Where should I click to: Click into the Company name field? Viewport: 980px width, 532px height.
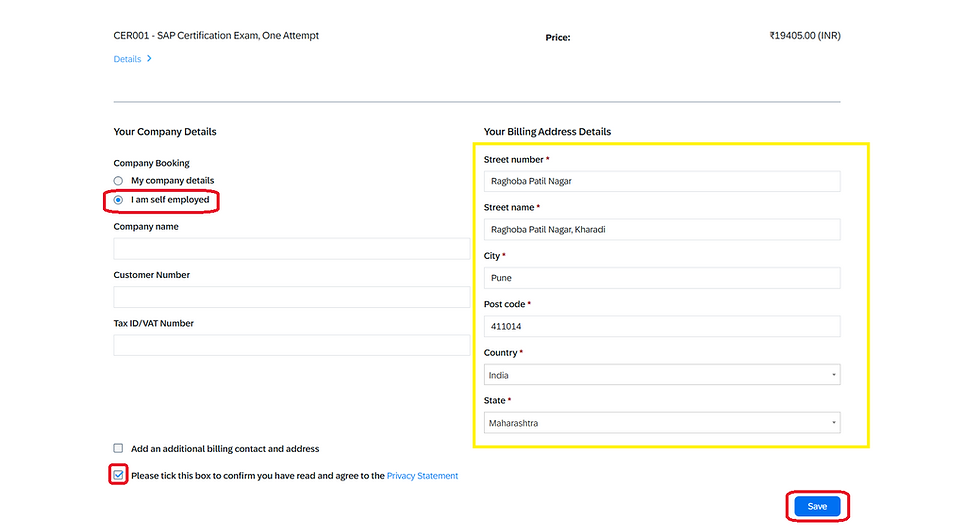pos(291,249)
